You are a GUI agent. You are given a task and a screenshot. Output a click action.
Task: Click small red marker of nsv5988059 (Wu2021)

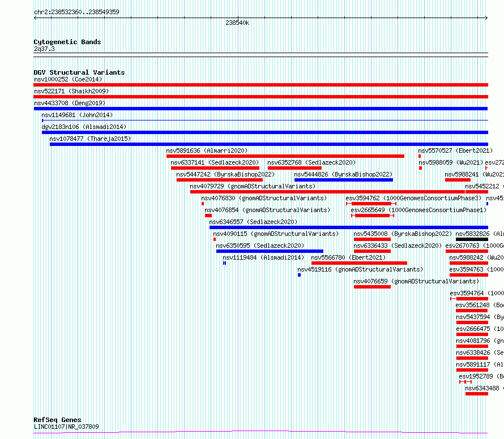tap(420, 168)
